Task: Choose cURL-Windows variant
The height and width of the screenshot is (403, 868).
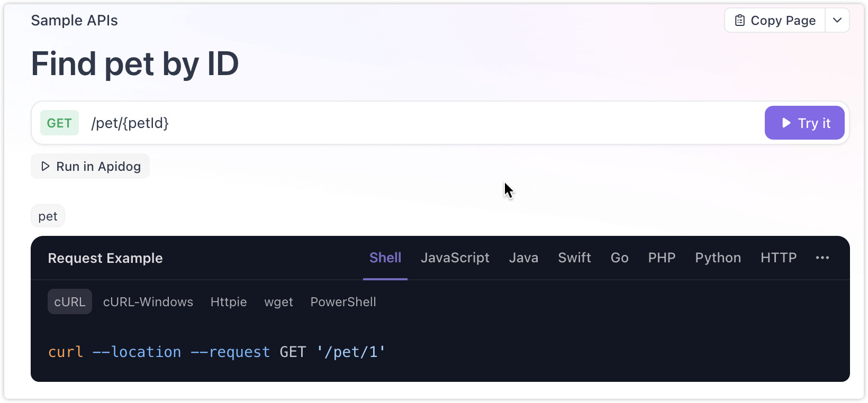Action: [x=148, y=301]
